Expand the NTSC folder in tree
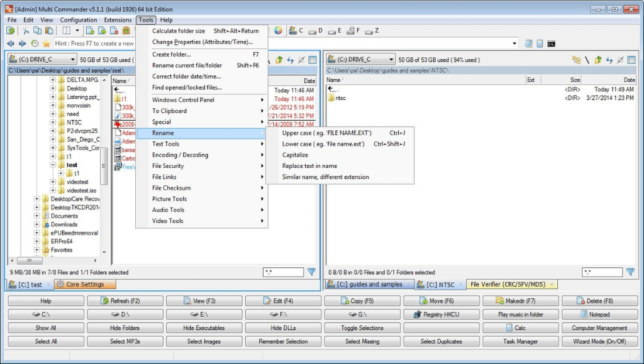Viewport: 644px width, 364px height. click(53, 123)
